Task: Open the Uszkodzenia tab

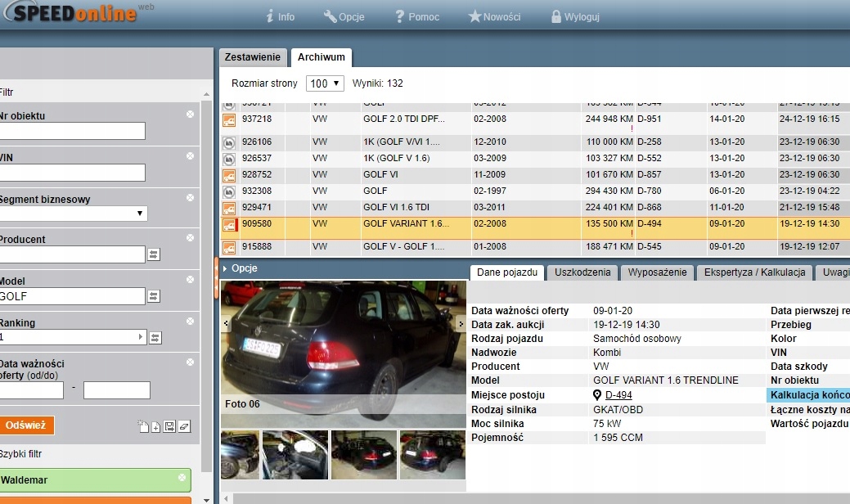Action: coord(582,272)
